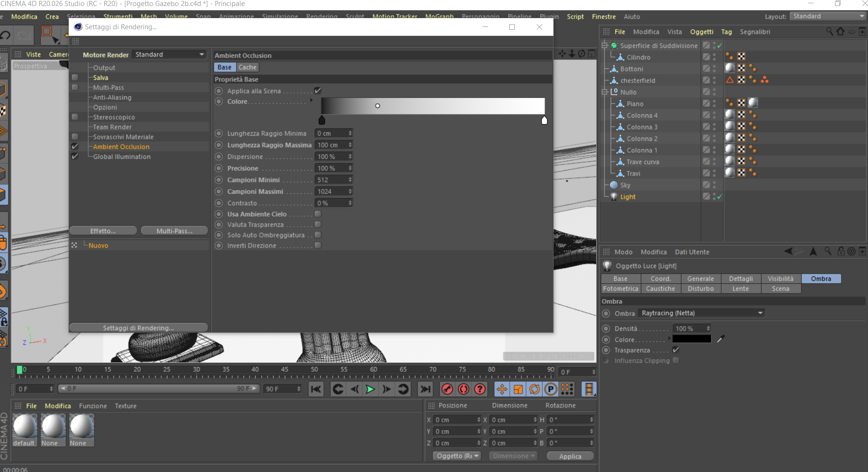Select Output render setting
The height and width of the screenshot is (472, 868).
(x=104, y=67)
